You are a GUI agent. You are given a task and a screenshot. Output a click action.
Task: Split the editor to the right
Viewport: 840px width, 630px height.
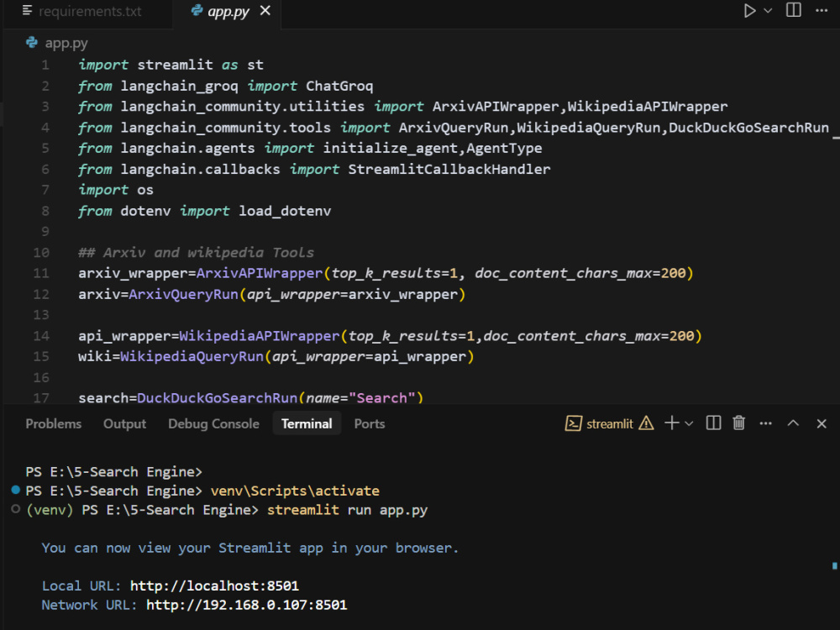(794, 10)
